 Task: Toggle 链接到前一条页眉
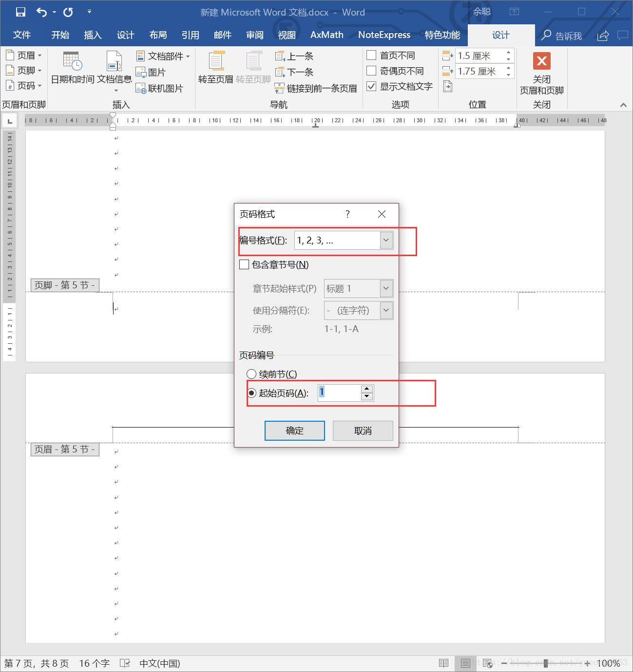coord(316,88)
